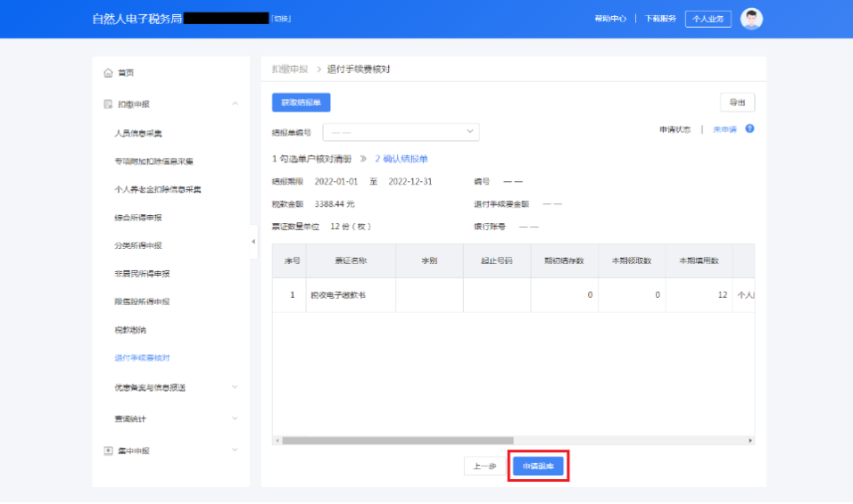
Task: Open the 帮助中心 link
Action: coord(610,19)
